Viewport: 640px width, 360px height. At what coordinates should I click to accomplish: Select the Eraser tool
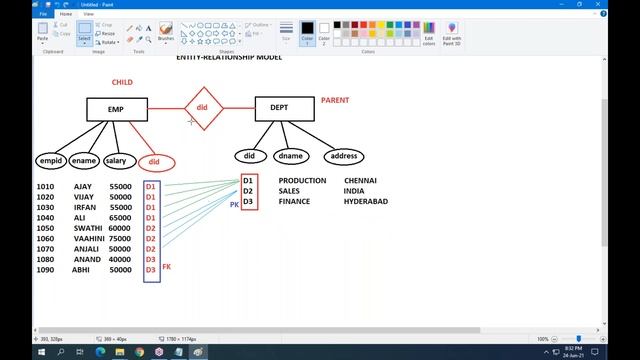[x=130, y=39]
